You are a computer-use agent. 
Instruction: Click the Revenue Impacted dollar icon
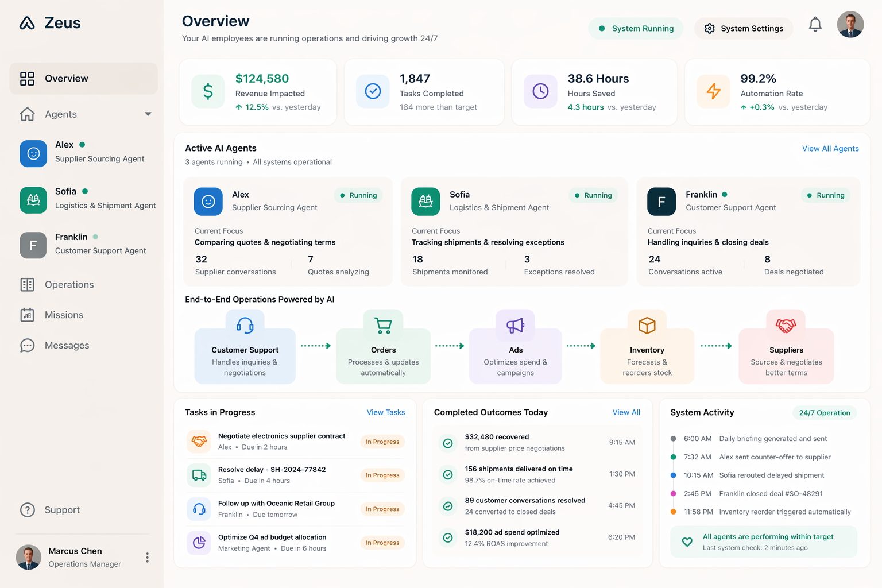208,91
